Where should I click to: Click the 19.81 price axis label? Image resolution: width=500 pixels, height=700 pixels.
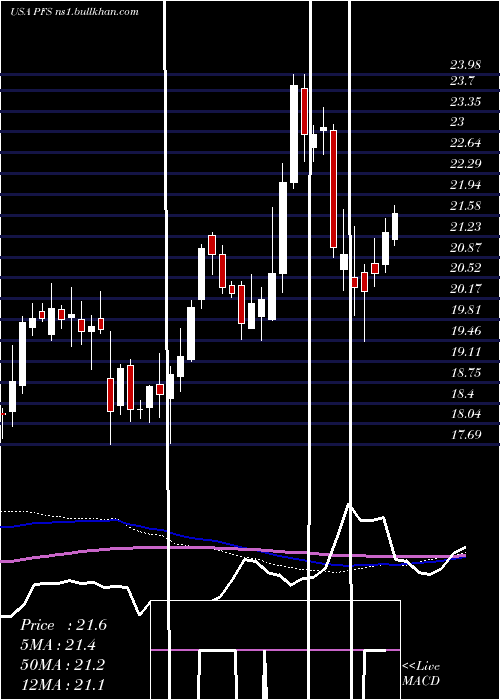[x=465, y=310]
